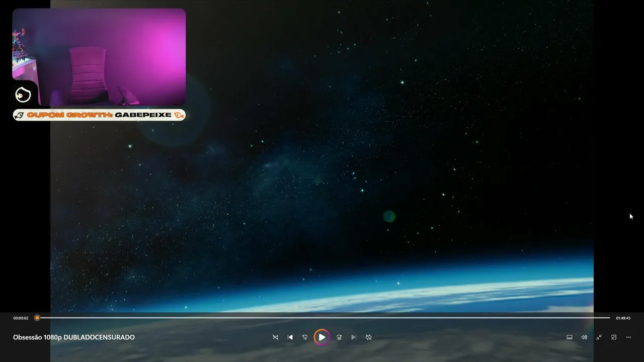Skip forward 30 seconds
The image size is (644, 362).
tap(339, 337)
